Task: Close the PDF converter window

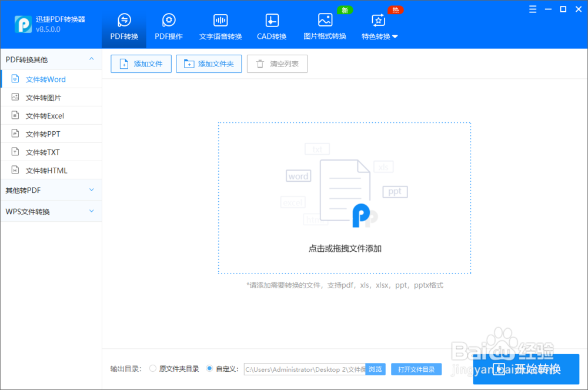Action: tap(579, 9)
